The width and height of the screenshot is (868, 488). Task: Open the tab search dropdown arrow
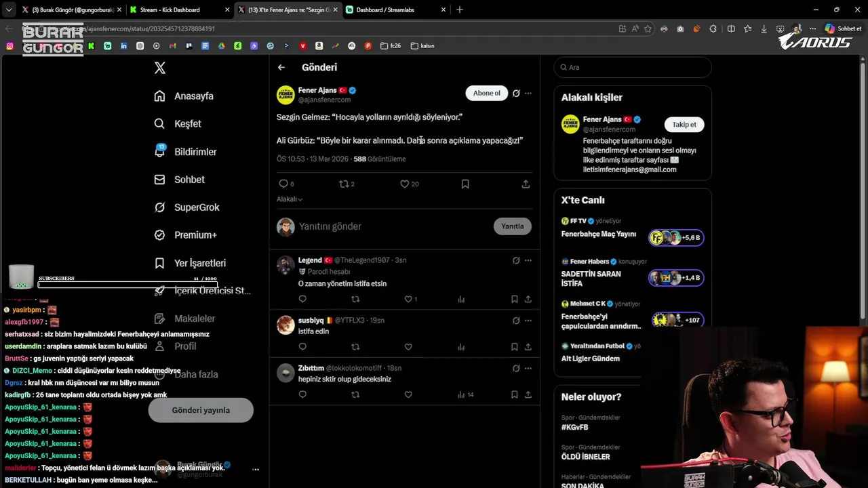[9, 9]
